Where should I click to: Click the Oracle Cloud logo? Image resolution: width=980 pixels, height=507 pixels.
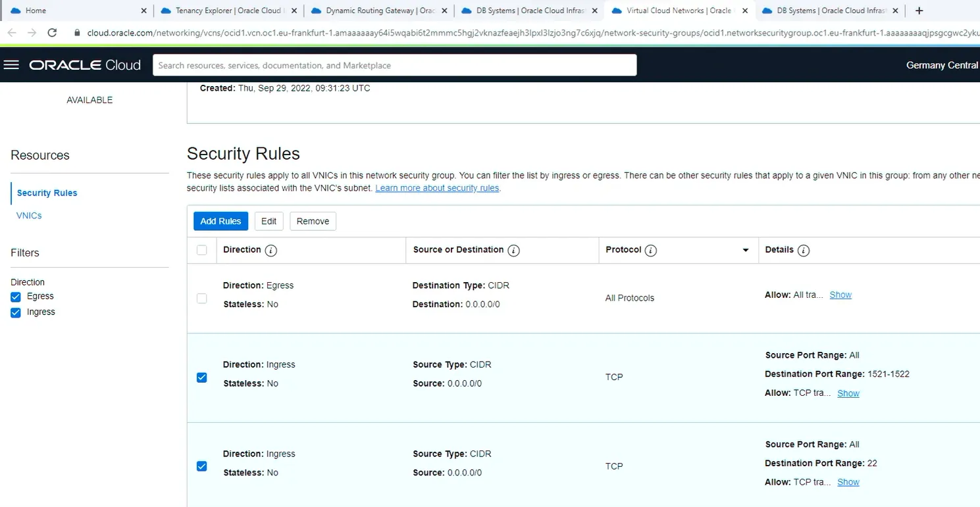tap(85, 65)
